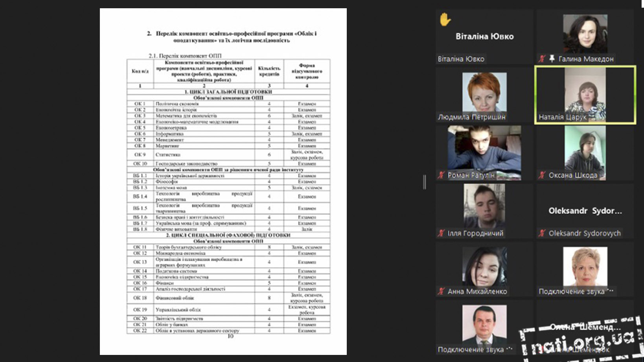Click the pin icon beside Галина Македон
Screen dimensions: 644x362
(x=552, y=59)
